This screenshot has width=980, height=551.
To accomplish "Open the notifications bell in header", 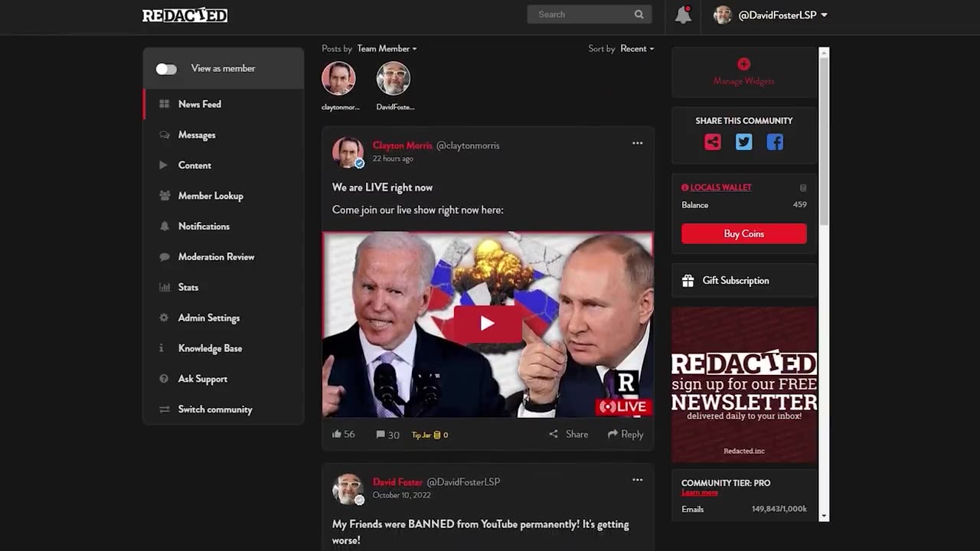I will 683,15.
